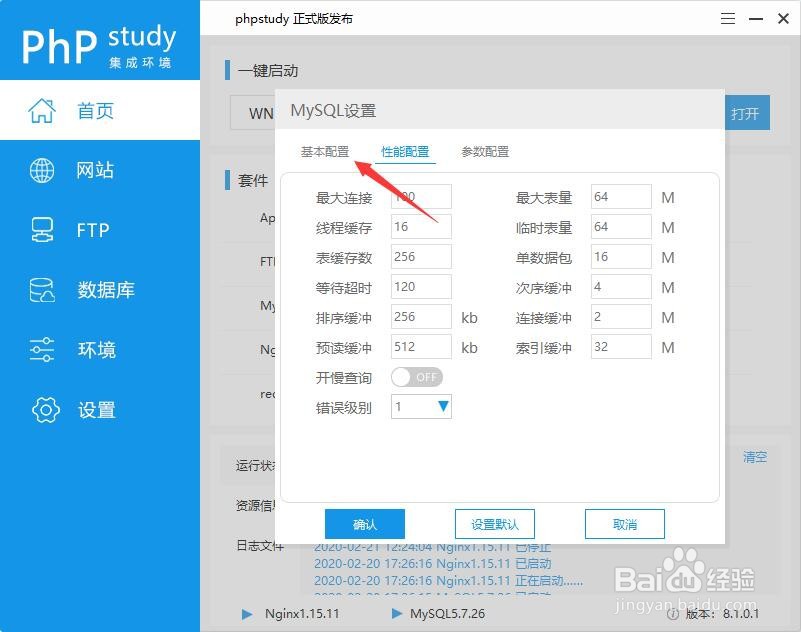Image resolution: width=801 pixels, height=632 pixels.
Task: Switch to the 性能配置 tab
Action: pos(405,152)
